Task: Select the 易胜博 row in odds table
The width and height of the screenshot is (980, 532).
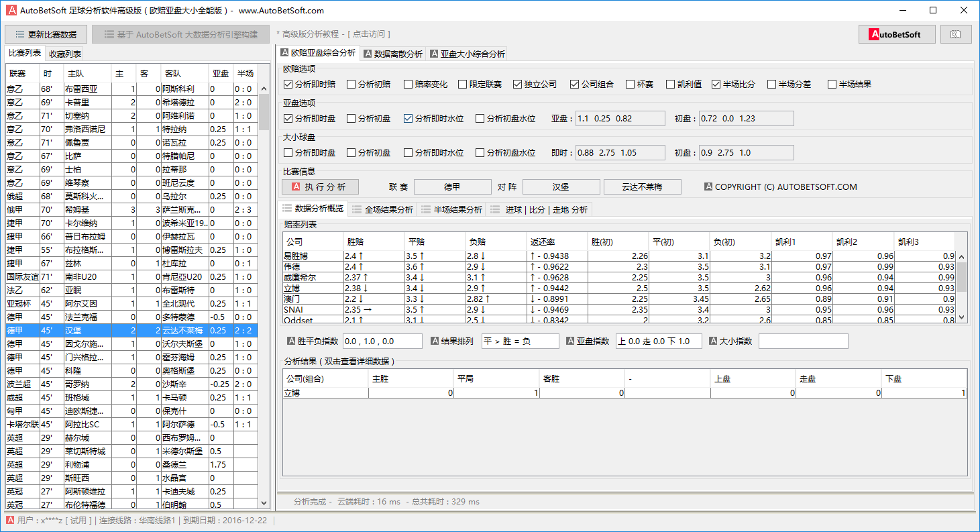Action: [619, 256]
